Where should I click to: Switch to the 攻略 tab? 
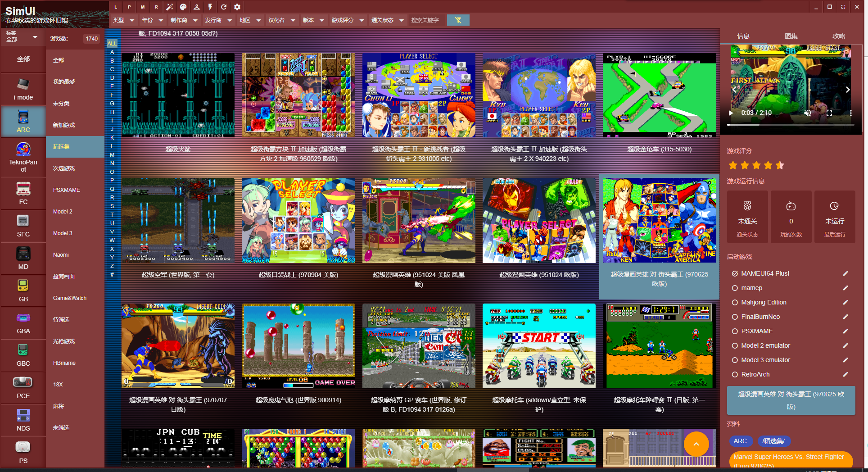pos(839,36)
